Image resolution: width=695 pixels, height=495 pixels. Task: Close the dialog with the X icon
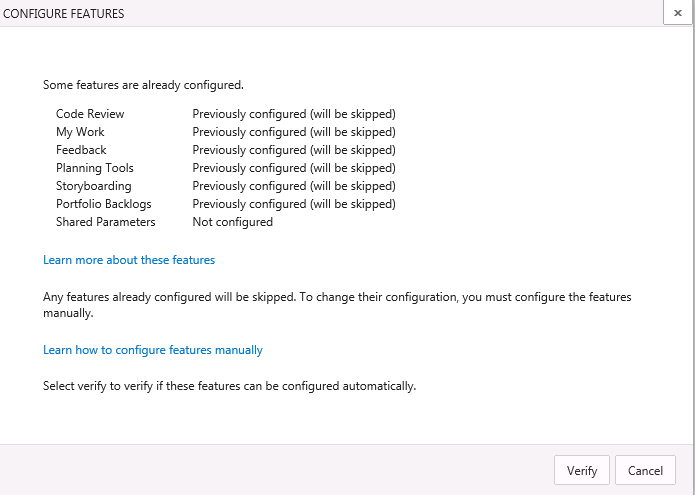click(677, 13)
